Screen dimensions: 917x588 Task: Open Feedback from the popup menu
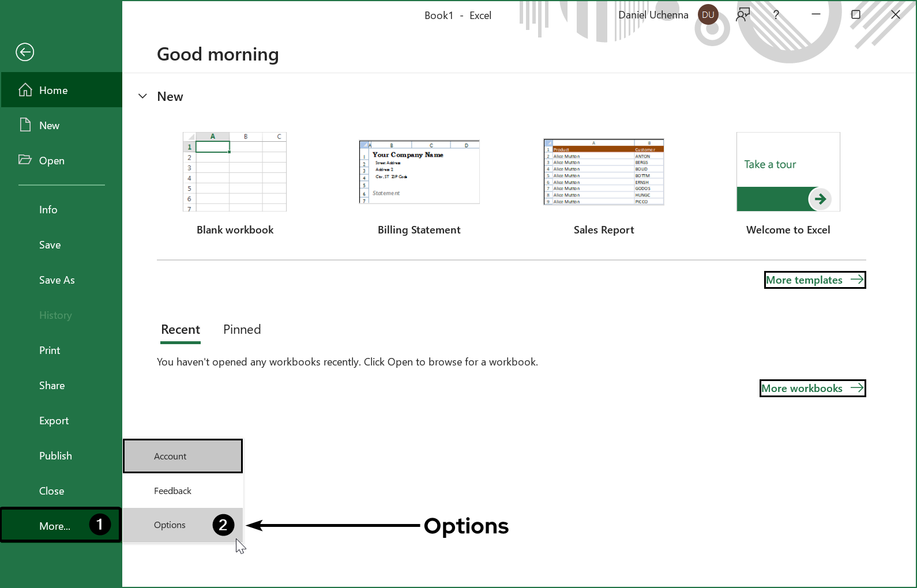tap(172, 491)
